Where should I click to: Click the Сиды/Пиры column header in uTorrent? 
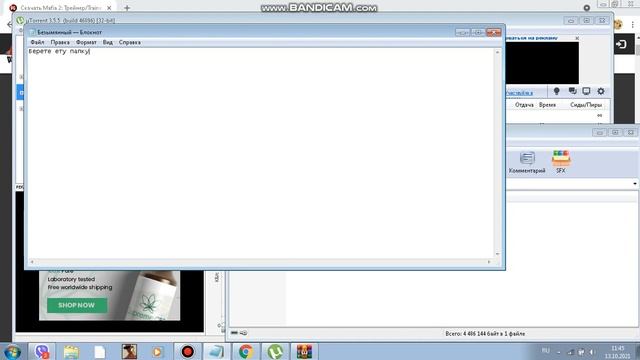tap(586, 105)
